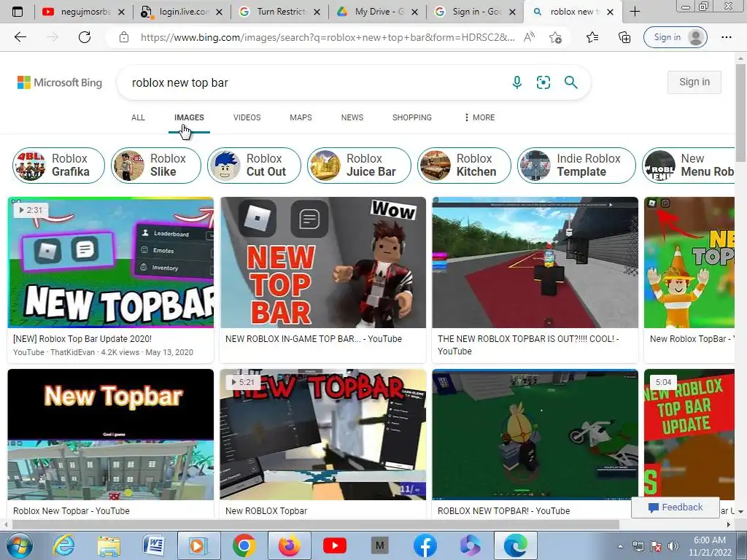747x560 pixels.
Task: Close the YouTube negujmosrbs tab
Action: point(122,12)
